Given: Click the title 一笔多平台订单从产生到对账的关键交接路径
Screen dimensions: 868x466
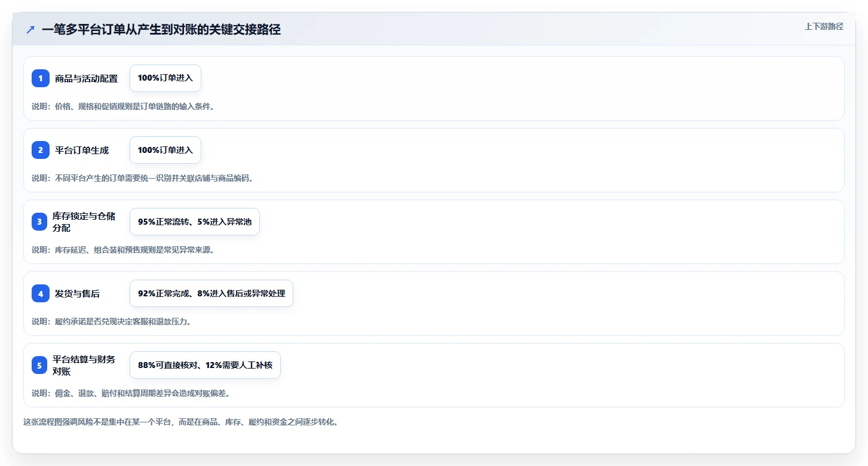Looking at the screenshot, I should [161, 29].
